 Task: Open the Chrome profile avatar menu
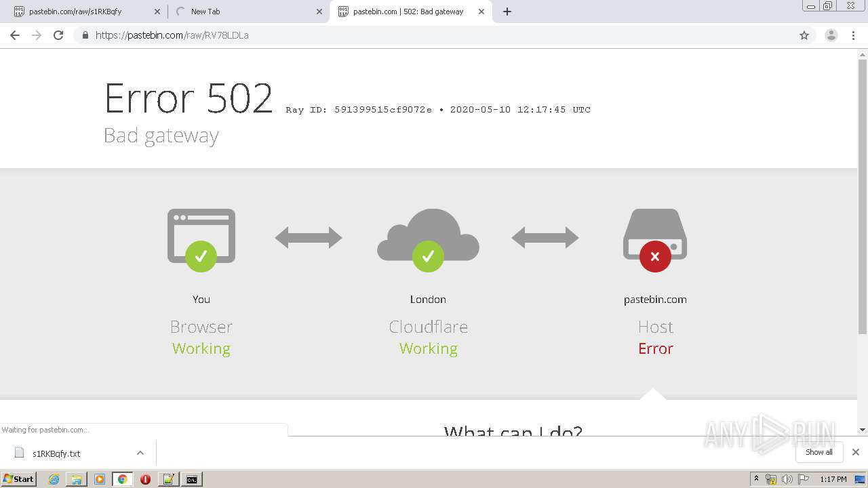[x=831, y=35]
